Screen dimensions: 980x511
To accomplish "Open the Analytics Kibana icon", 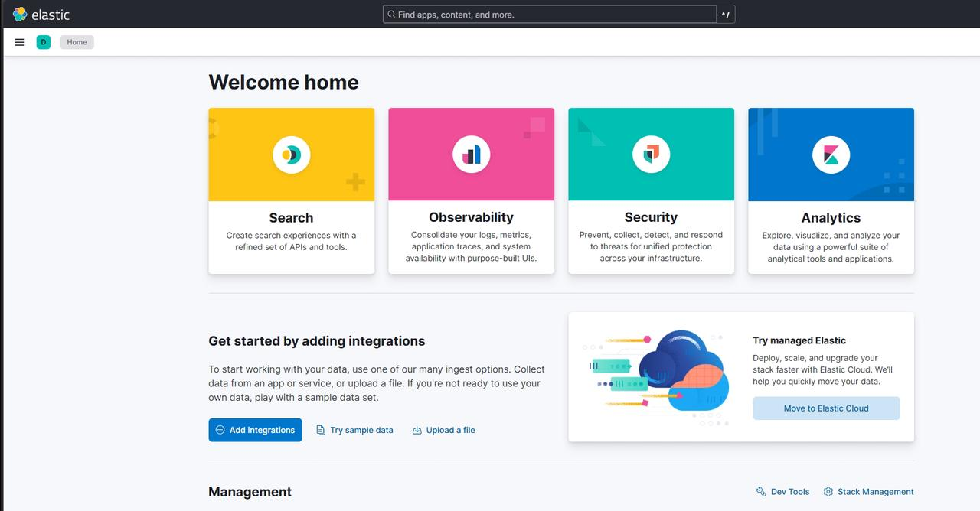I will [x=831, y=155].
